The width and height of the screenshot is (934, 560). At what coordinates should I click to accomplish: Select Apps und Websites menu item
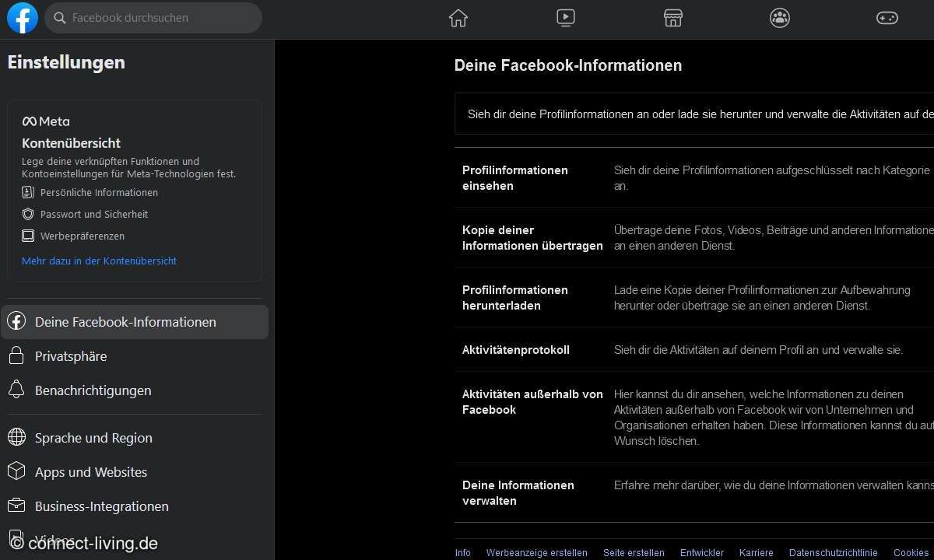(x=135, y=472)
